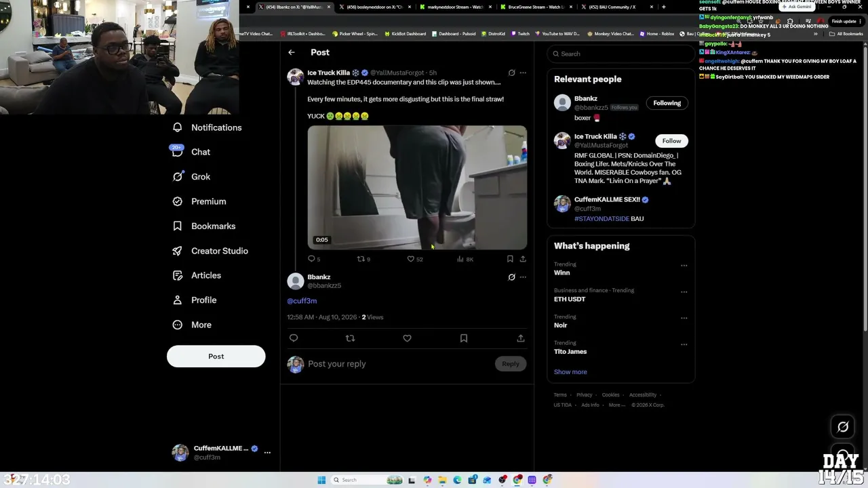Viewport: 868px width, 488px height.
Task: Share Ice Truck Killa's post
Action: pos(523,259)
